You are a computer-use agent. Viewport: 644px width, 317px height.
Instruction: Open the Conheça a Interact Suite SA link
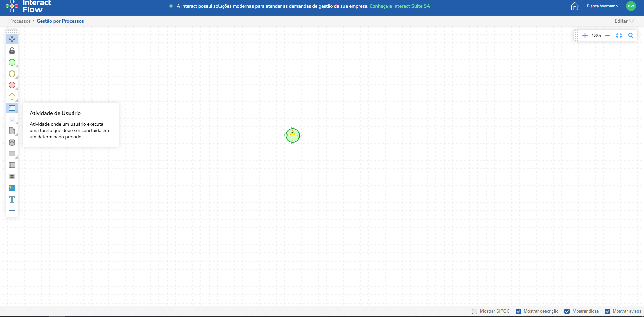[x=400, y=6]
